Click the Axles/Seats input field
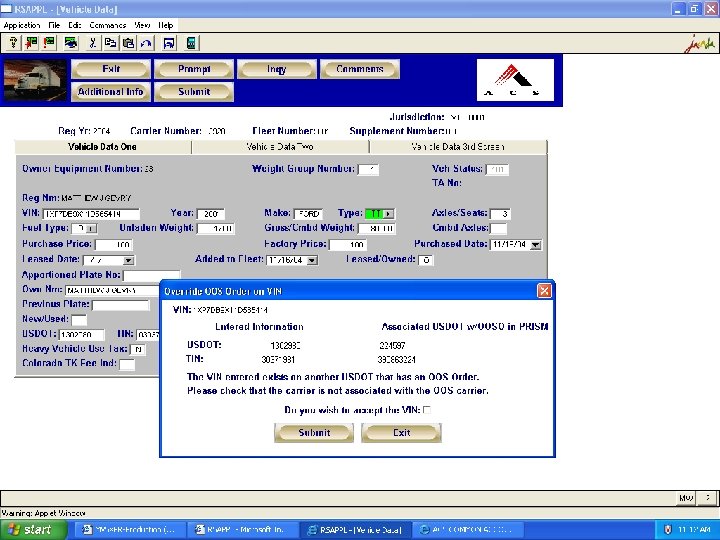Viewport: 720px width, 540px height. [501, 214]
